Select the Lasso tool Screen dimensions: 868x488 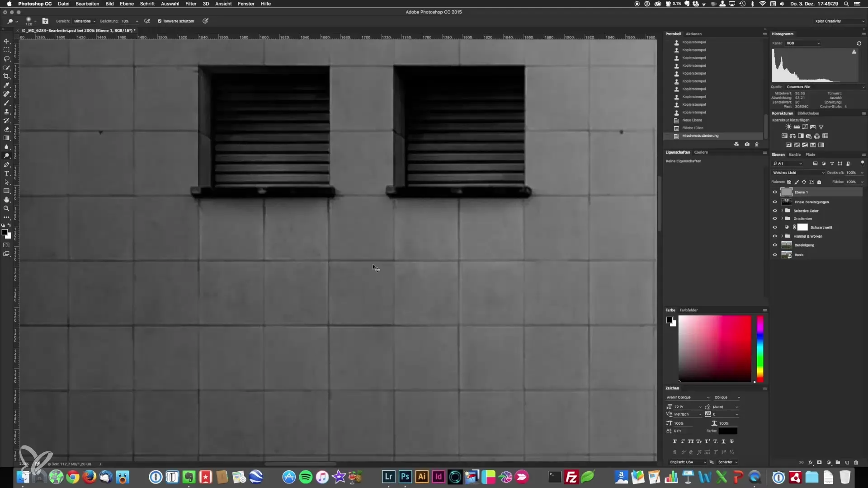pyautogui.click(x=6, y=59)
